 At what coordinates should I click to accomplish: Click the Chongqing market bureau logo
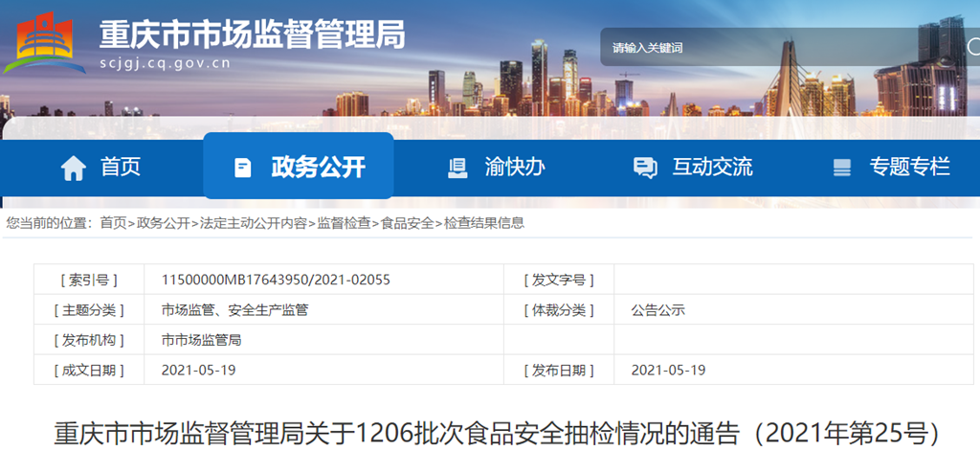(x=43, y=42)
